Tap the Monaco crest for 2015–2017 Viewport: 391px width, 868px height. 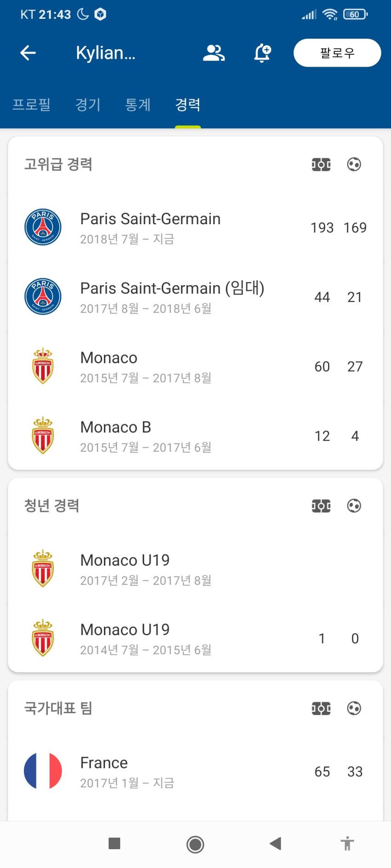[x=43, y=366]
